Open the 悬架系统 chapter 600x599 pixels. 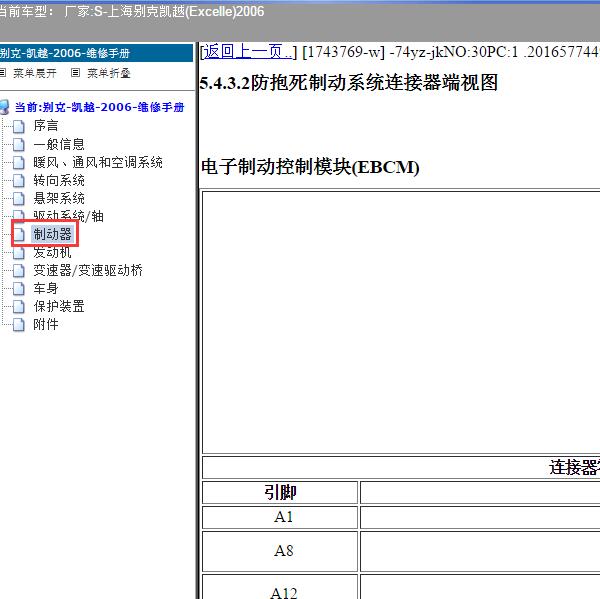pyautogui.click(x=59, y=198)
